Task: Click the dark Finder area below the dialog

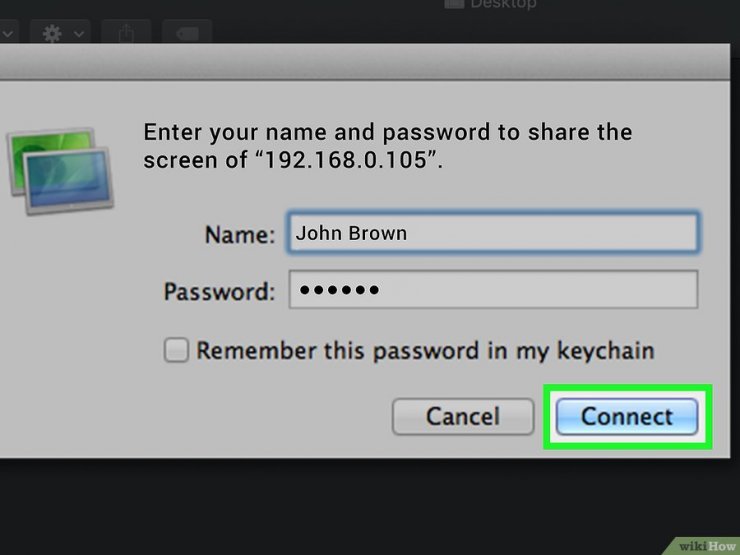Action: click(x=370, y=505)
